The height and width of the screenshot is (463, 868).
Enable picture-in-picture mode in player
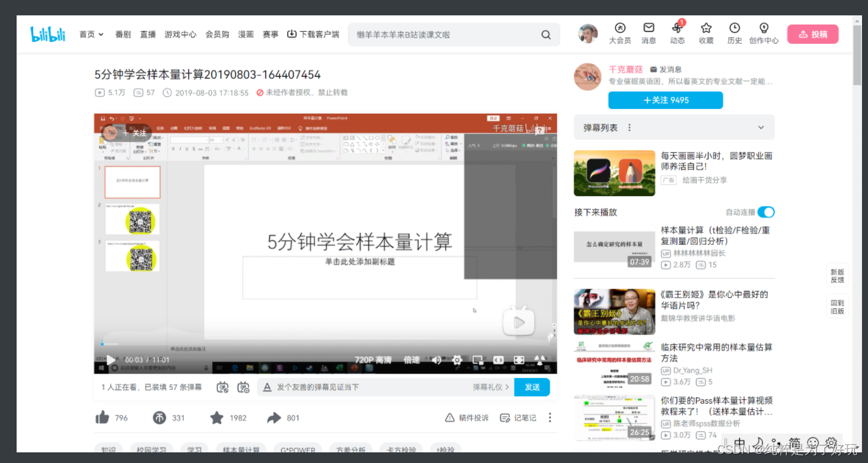(x=477, y=360)
